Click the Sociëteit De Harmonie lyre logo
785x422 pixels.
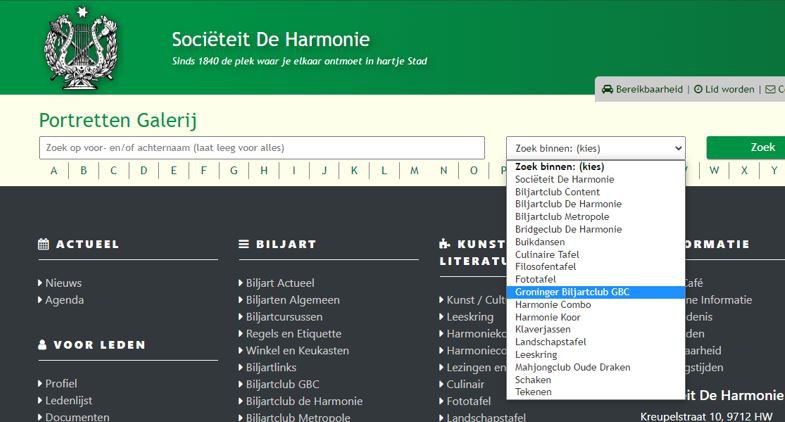(81, 48)
